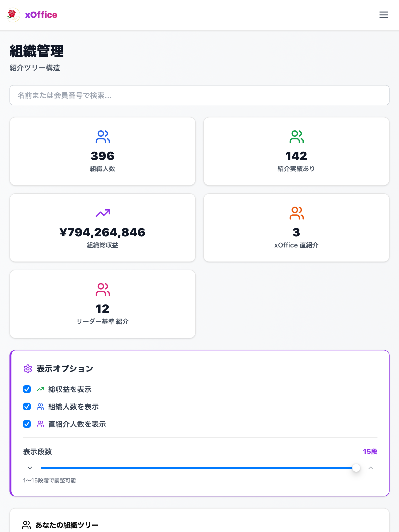Click the people icon beside あなたの組織ツリー
Screen dimensions: 399x532
click(26, 525)
